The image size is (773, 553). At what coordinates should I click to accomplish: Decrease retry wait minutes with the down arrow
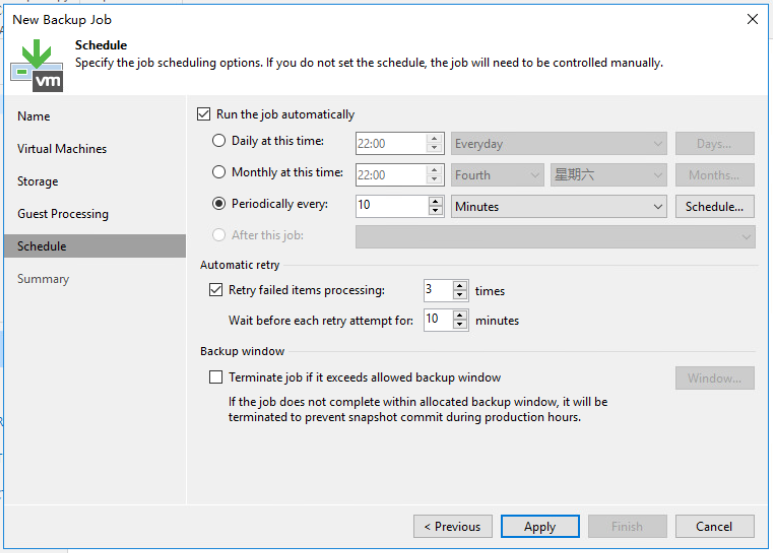(x=459, y=324)
